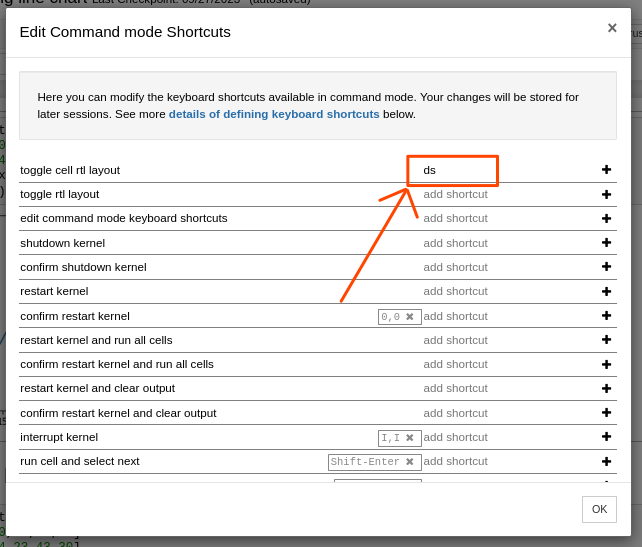Click add shortcut field for restart kernel and run all cells
This screenshot has width=642, height=547.
(x=456, y=340)
